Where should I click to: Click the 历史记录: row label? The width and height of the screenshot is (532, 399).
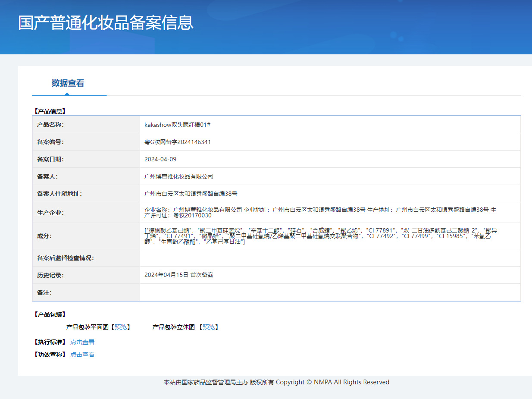click(50, 275)
